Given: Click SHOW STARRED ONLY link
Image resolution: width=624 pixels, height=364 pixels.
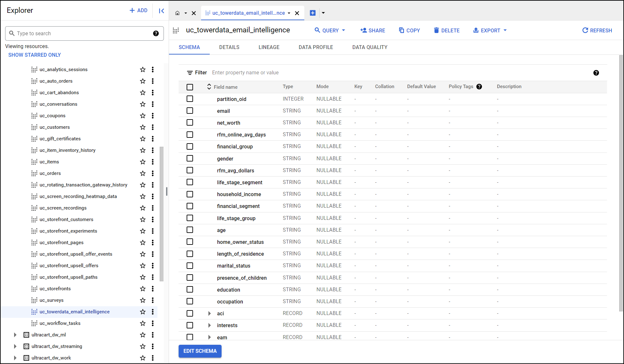Looking at the screenshot, I should (x=35, y=55).
